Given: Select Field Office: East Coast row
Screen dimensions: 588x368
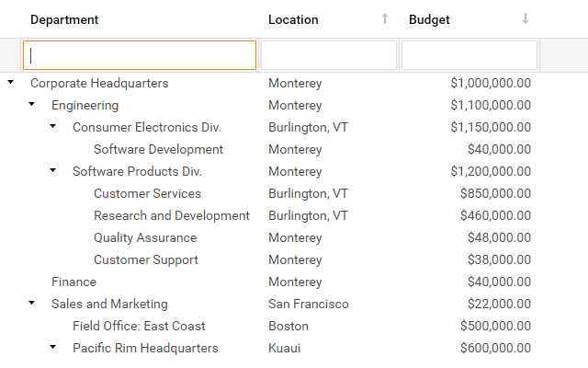Looking at the screenshot, I should (139, 326).
